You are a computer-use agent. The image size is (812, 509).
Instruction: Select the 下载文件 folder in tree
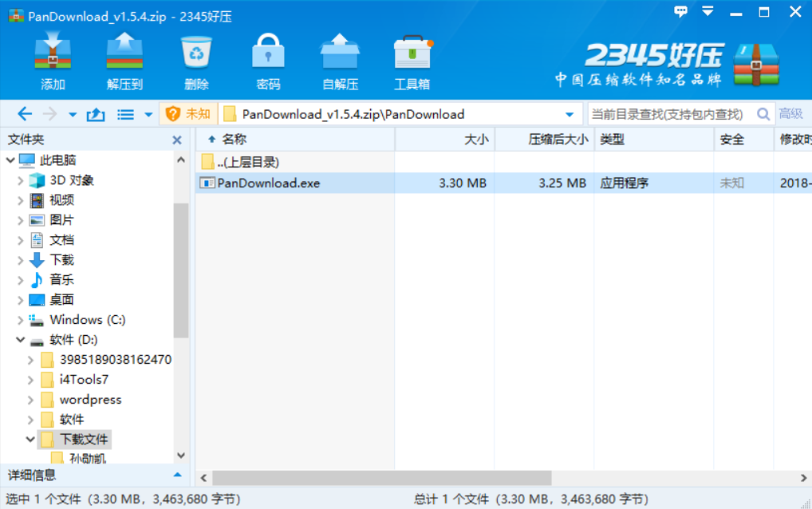[84, 440]
